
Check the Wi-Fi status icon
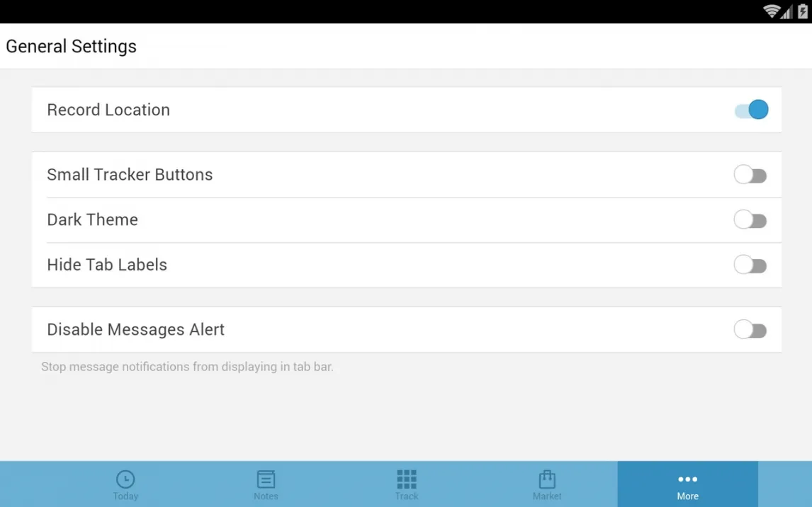[x=771, y=11]
